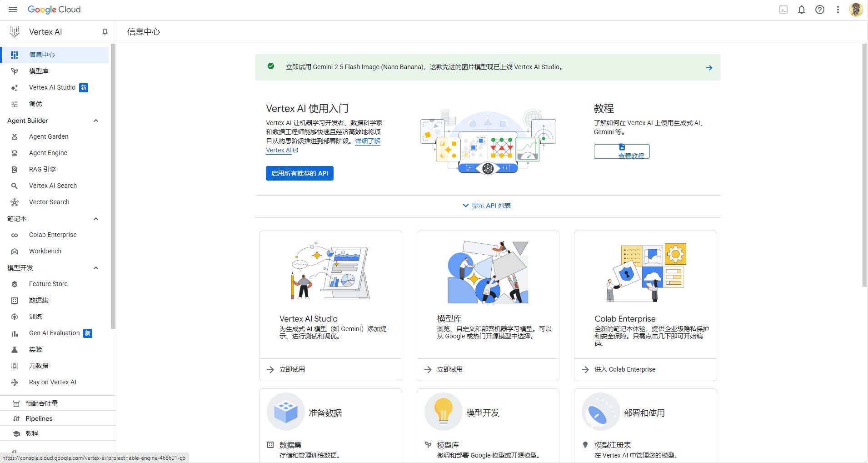Open Vertex AI Studio in the sidebar
868x463 pixels.
click(55, 87)
